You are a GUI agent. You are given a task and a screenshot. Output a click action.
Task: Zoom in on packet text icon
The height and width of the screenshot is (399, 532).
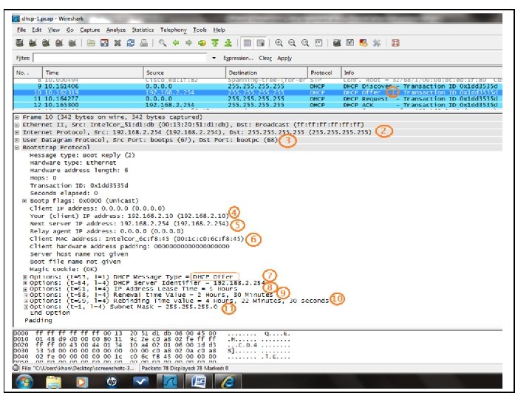coord(279,43)
